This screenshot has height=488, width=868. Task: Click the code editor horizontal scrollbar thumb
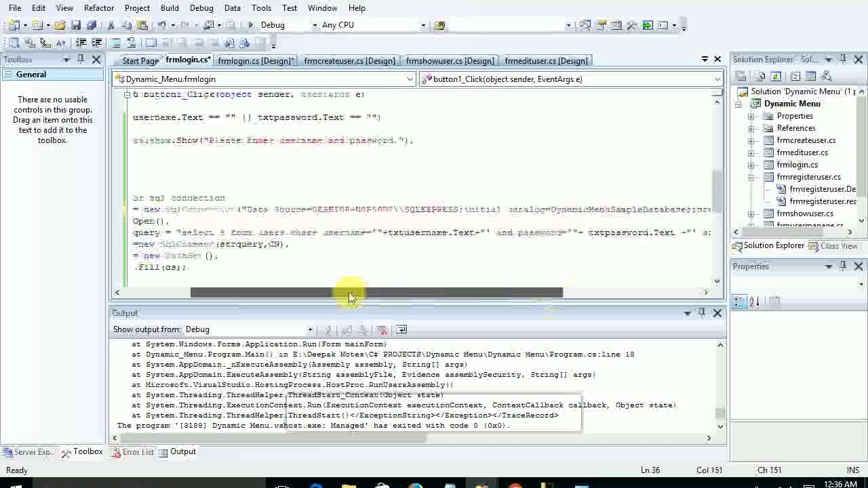point(376,293)
